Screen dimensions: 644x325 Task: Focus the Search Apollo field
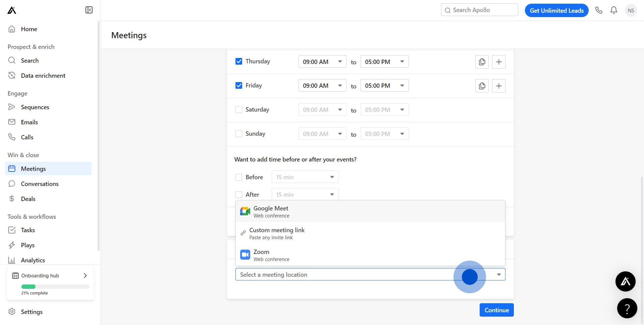tap(480, 10)
